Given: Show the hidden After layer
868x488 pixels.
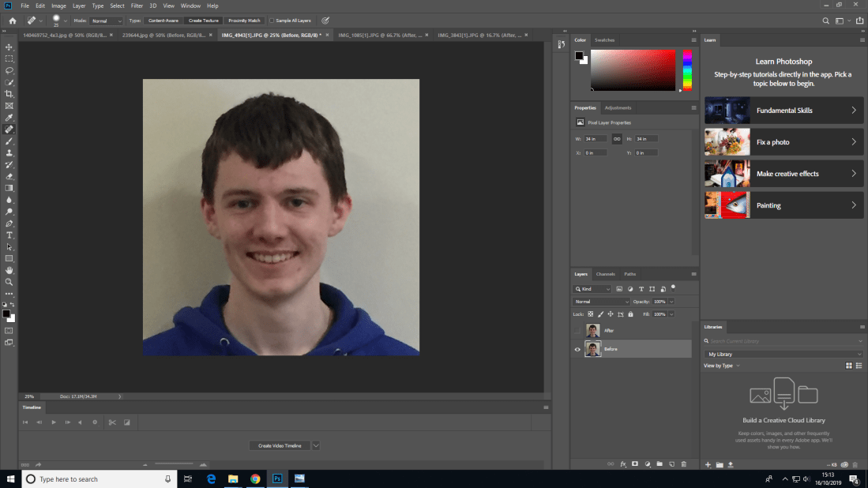Looking at the screenshot, I should click(577, 330).
